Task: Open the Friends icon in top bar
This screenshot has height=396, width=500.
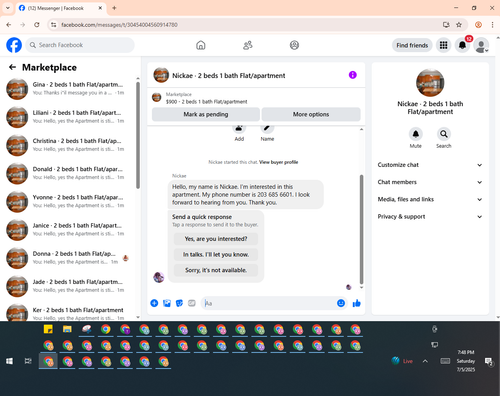Action: click(248, 45)
